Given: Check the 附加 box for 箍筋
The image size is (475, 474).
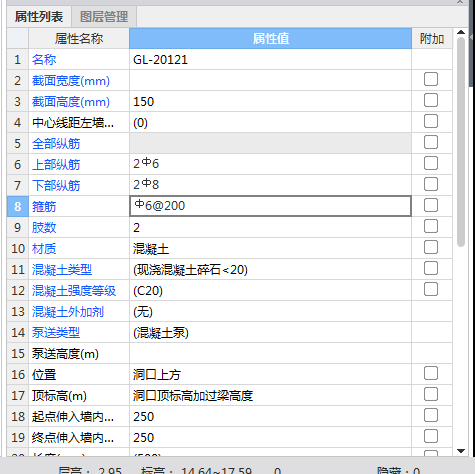Looking at the screenshot, I should tap(431, 205).
